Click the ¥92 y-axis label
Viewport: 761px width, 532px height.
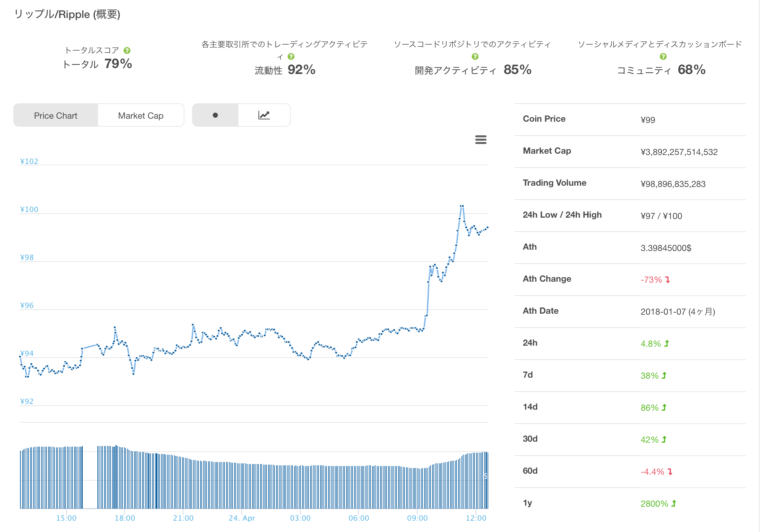27,401
